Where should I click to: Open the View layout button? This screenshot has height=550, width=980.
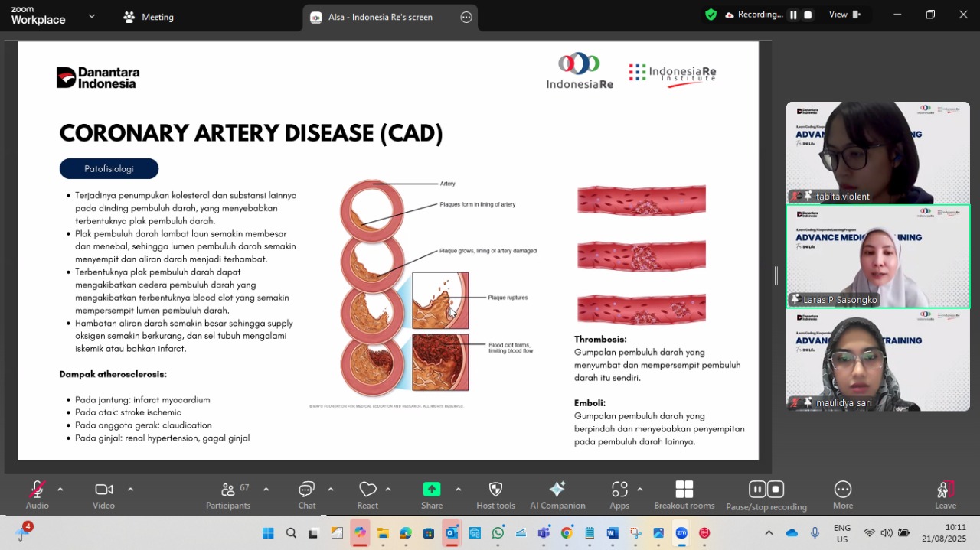(844, 15)
